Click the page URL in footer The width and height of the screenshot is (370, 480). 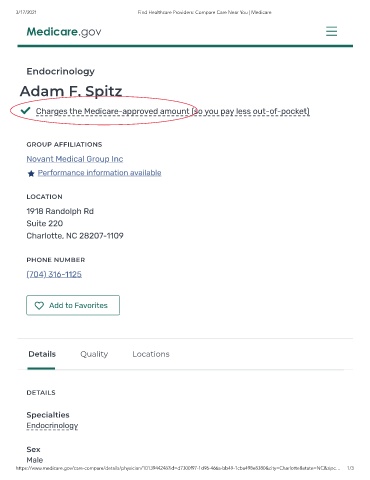click(178, 468)
